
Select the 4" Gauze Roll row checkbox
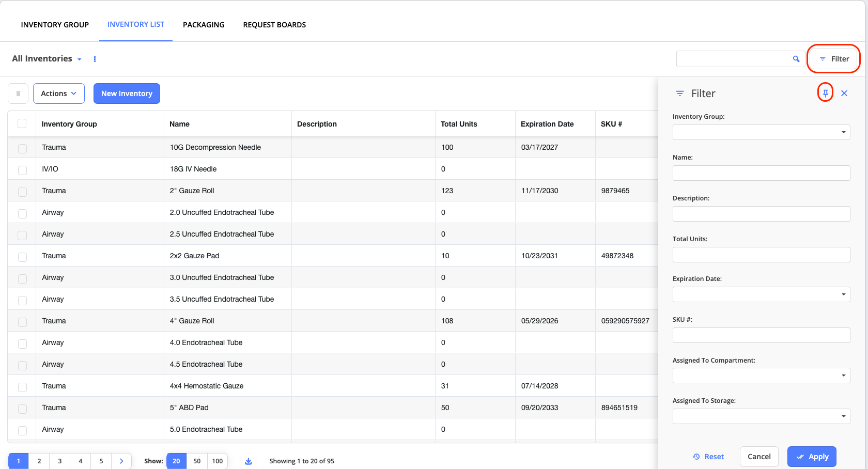coord(22,322)
